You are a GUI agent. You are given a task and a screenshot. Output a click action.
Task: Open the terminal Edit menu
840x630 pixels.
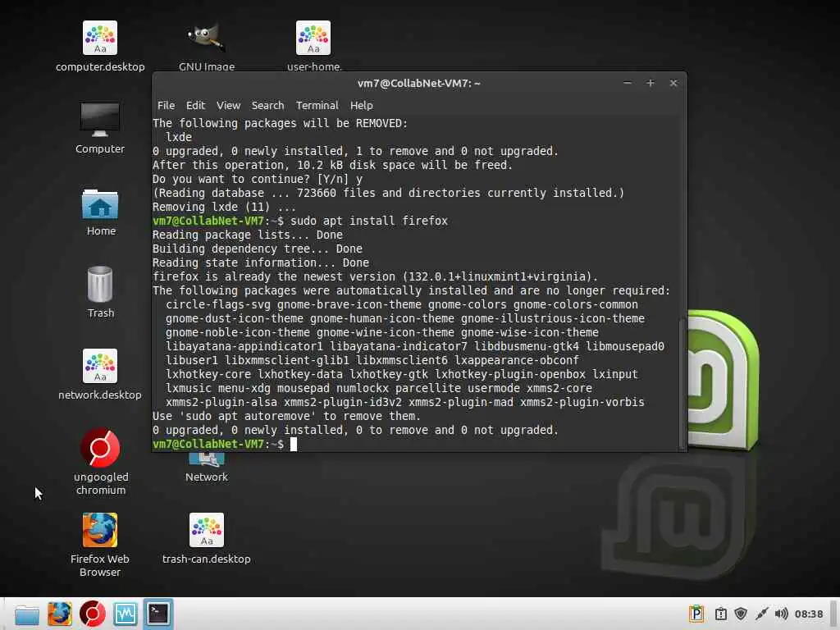click(195, 106)
